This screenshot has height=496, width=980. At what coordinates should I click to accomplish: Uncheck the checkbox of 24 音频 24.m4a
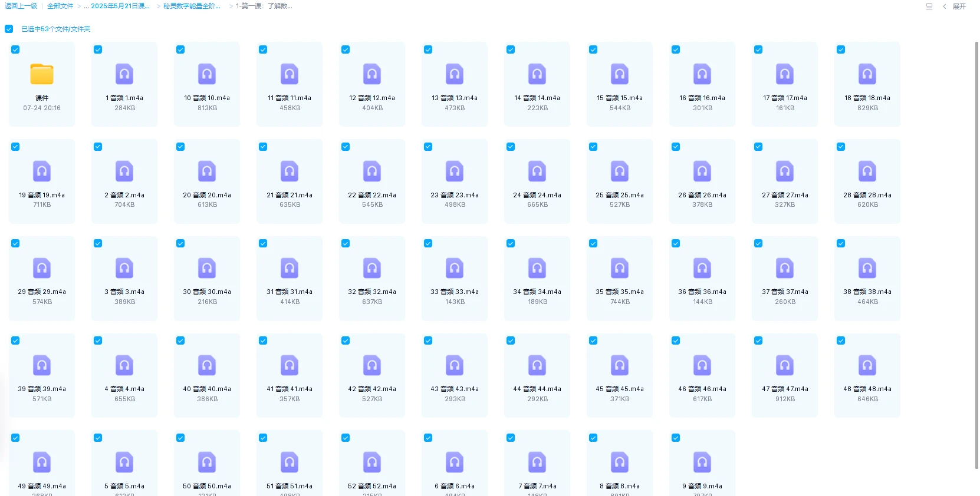[x=511, y=147]
